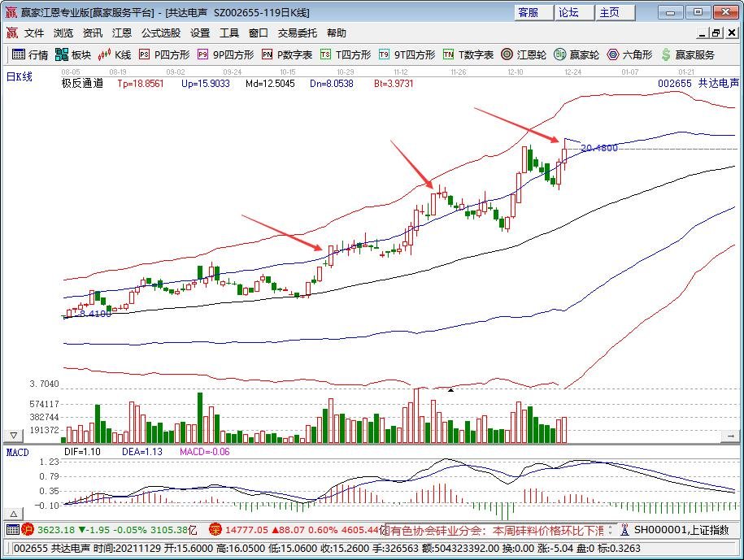The height and width of the screenshot is (560, 744).
Task: Open the 江恩 menu
Action: tap(122, 33)
